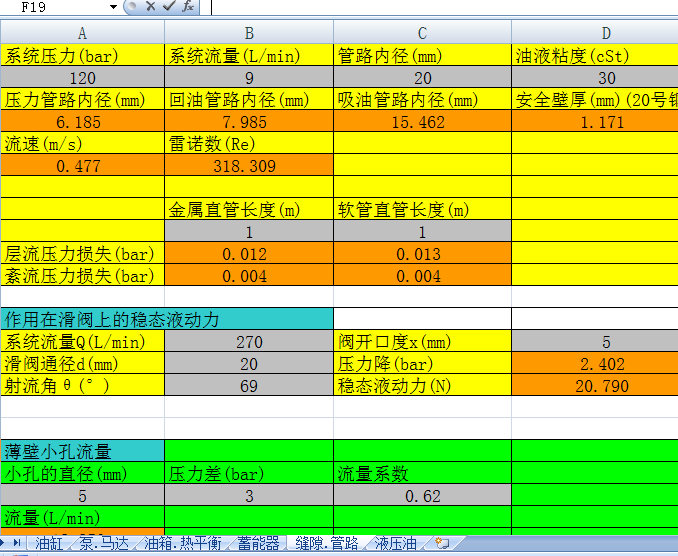Click the 薄壁小孔流量 heading cell
The image size is (678, 556).
click(x=83, y=451)
